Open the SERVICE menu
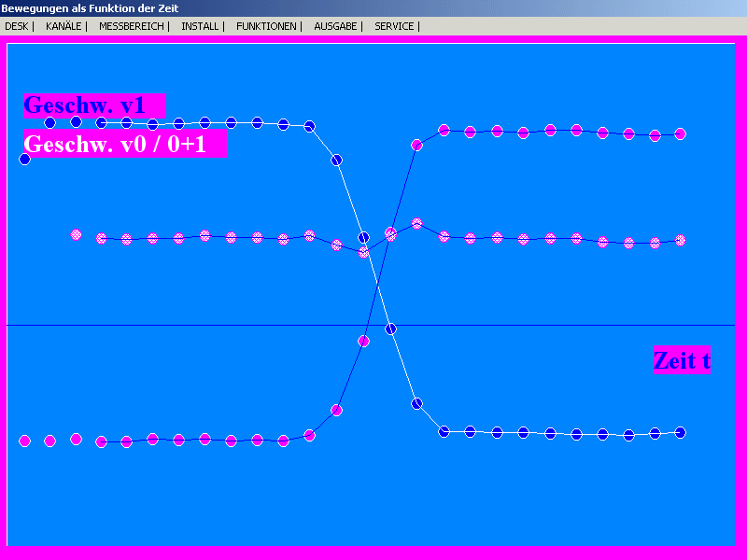 (394, 26)
